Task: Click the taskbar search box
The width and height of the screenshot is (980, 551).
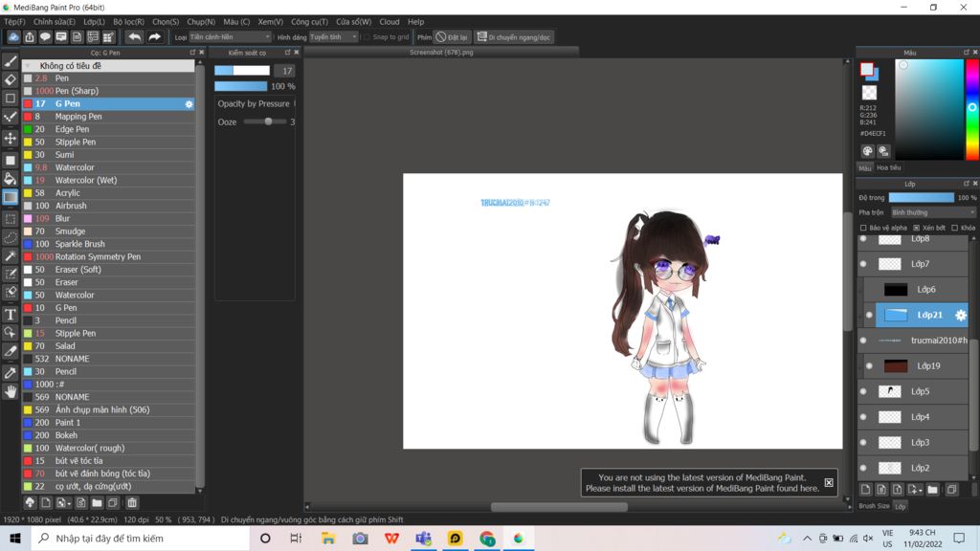Action: [x=140, y=538]
